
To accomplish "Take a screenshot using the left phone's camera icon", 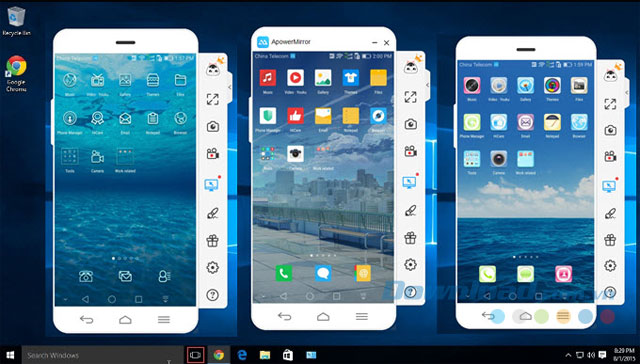I will tap(212, 127).
